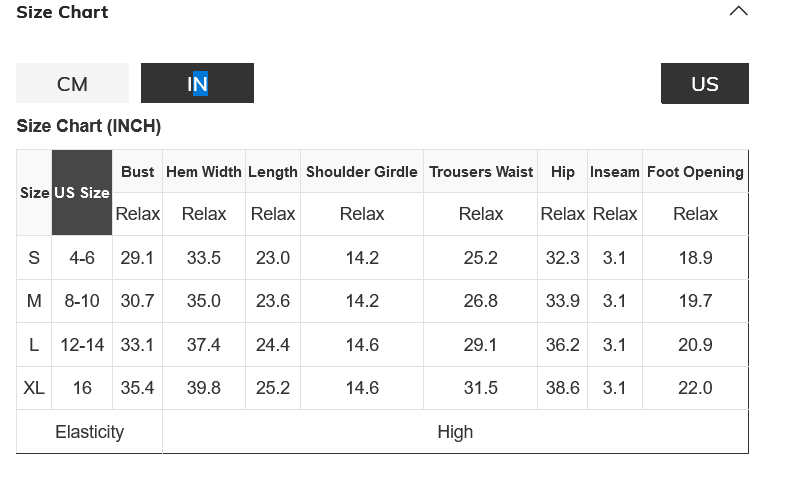Select the Hem Width column header
Screen dimensions: 793x477
(x=204, y=172)
